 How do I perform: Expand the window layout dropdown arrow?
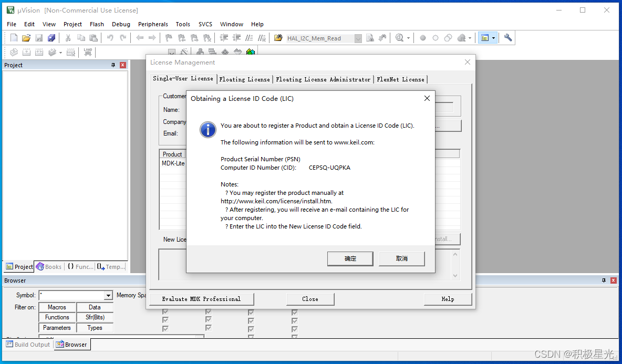pyautogui.click(x=493, y=38)
